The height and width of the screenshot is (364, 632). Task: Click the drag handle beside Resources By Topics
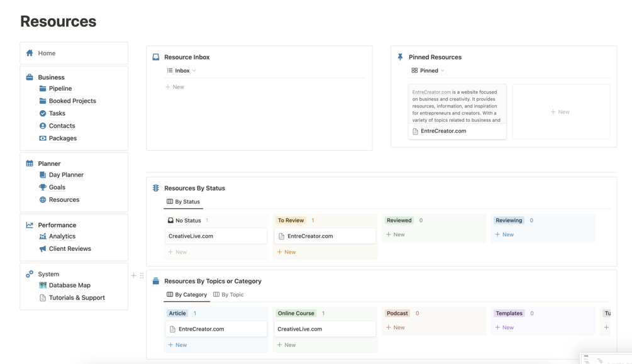(142, 275)
